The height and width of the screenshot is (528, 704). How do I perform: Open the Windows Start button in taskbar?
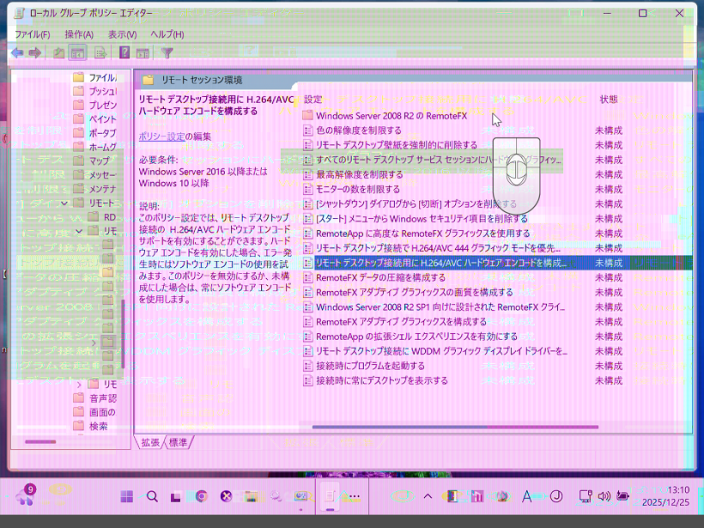click(x=127, y=496)
